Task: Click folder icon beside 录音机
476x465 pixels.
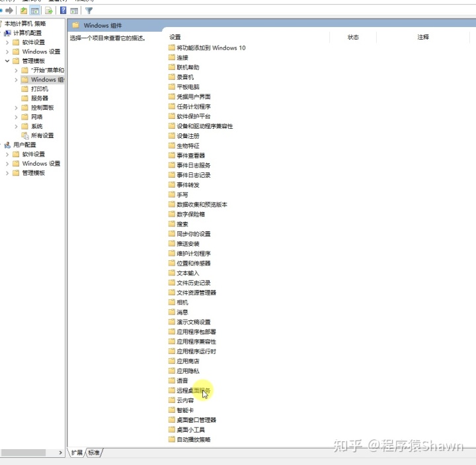Action: click(x=172, y=77)
